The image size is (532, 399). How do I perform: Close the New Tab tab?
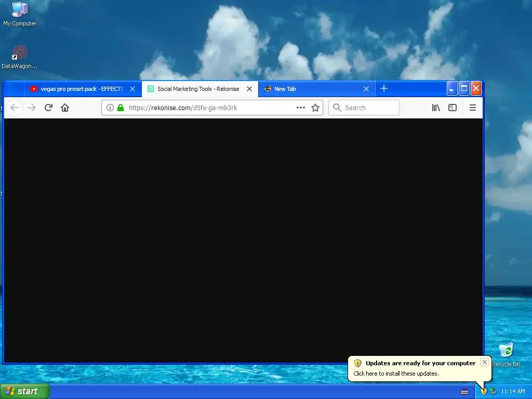pyautogui.click(x=366, y=89)
